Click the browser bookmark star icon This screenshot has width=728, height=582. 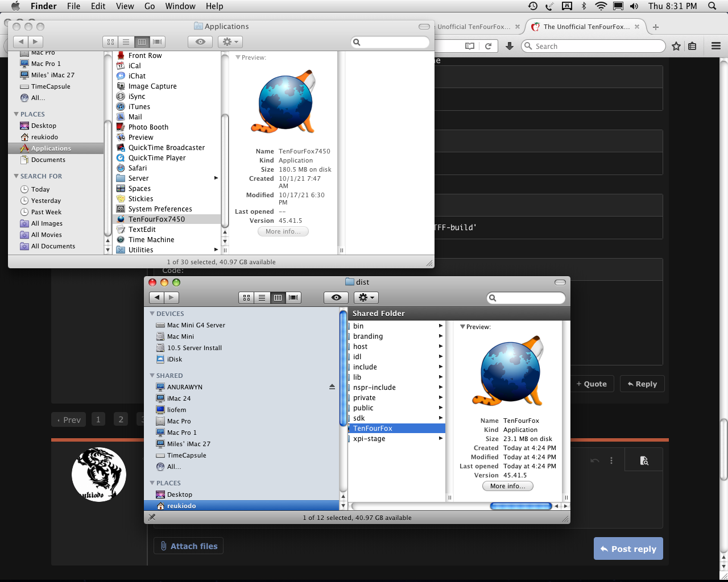click(x=676, y=47)
